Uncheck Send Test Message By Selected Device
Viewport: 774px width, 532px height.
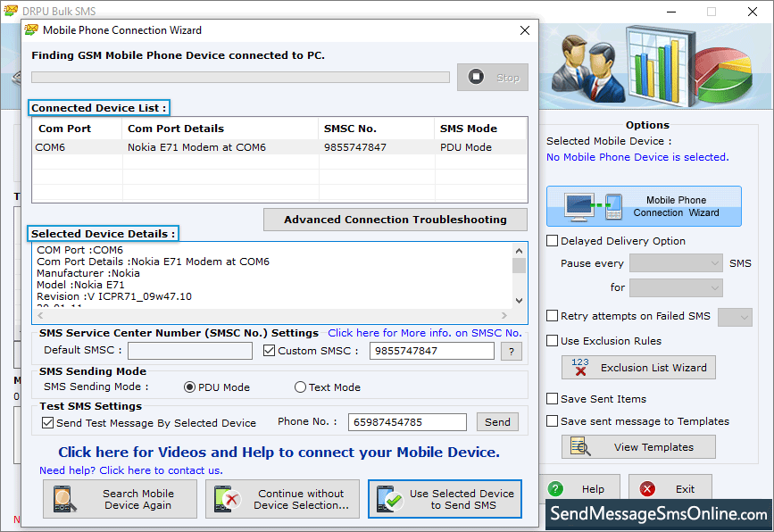47,422
